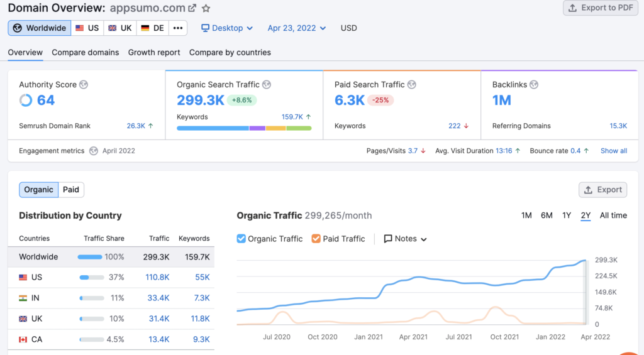The image size is (644, 355).
Task: Click purple segment of keywords bar
Action: coord(257,128)
